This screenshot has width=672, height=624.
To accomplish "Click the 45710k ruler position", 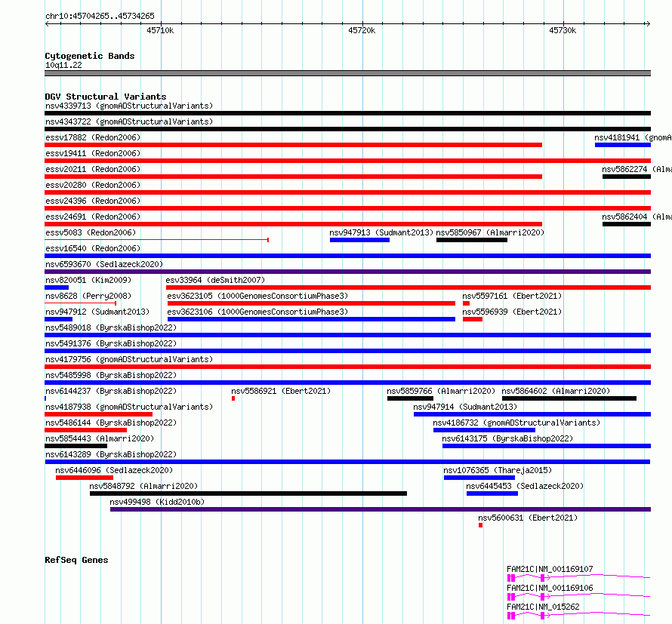I will pos(160,30).
